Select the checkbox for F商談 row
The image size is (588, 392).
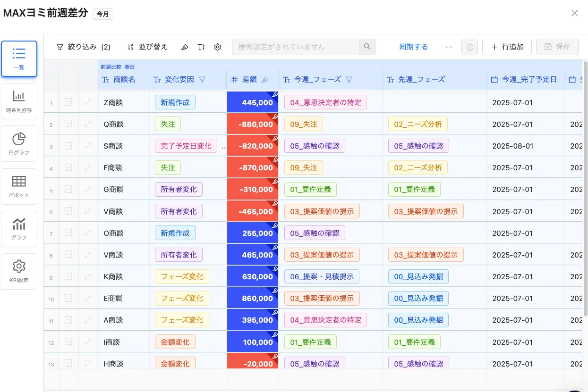coord(68,167)
